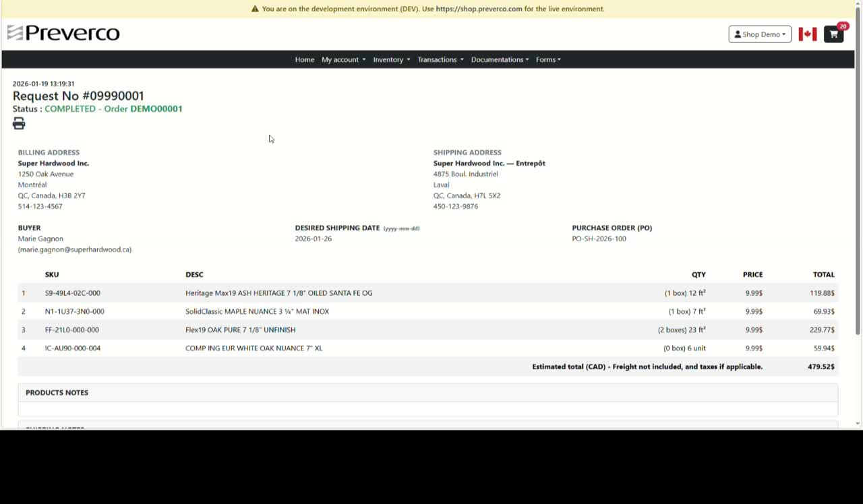Click the estimated total 479.52$

[821, 367]
